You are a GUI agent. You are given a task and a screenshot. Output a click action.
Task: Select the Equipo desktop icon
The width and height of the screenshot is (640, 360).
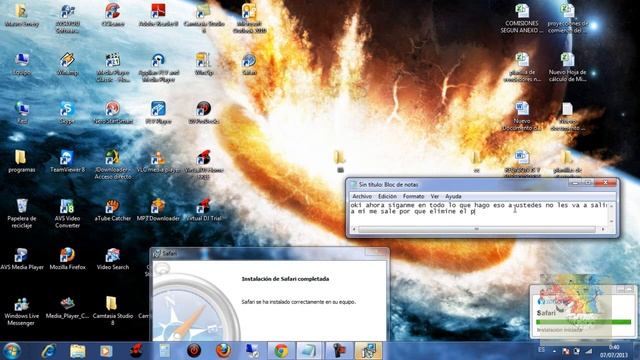coord(22,64)
